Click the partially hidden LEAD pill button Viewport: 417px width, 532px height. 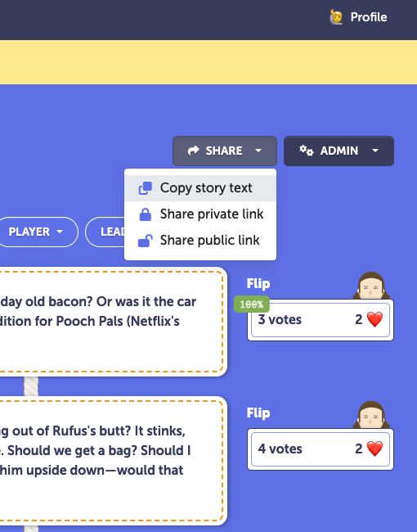point(105,232)
